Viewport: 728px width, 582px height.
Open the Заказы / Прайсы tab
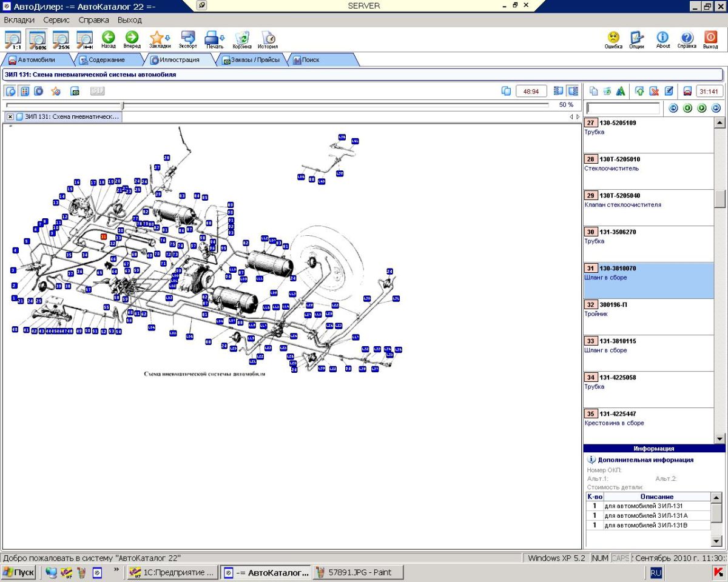coord(252,60)
